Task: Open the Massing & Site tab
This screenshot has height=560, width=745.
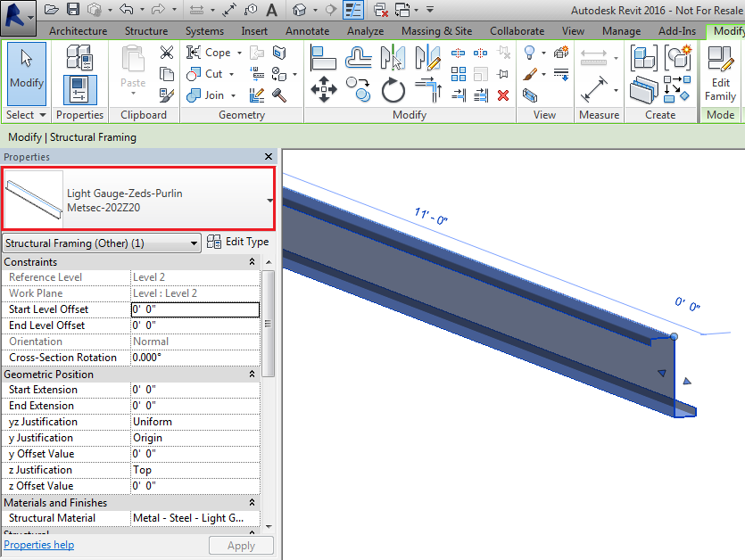Action: [436, 31]
